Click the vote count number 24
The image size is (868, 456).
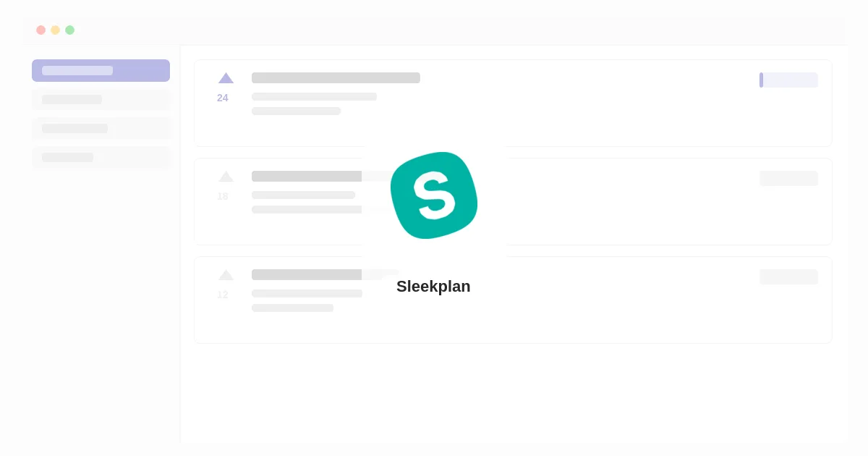223,98
